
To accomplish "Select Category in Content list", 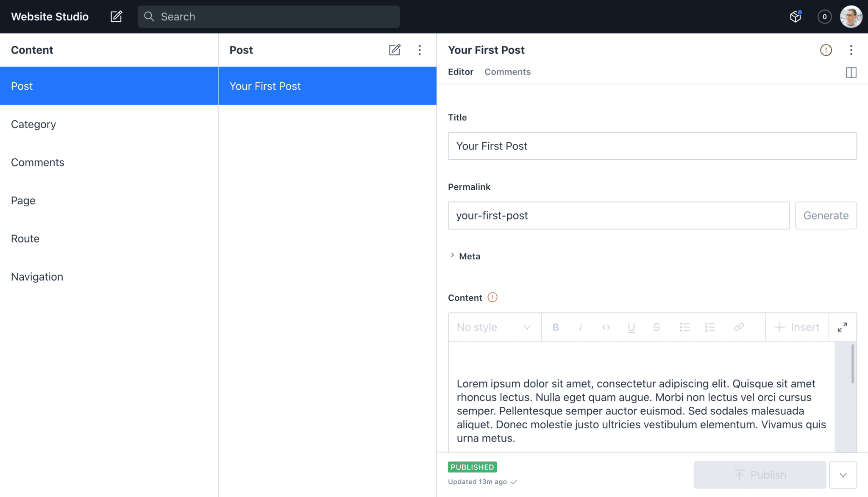I will [33, 124].
